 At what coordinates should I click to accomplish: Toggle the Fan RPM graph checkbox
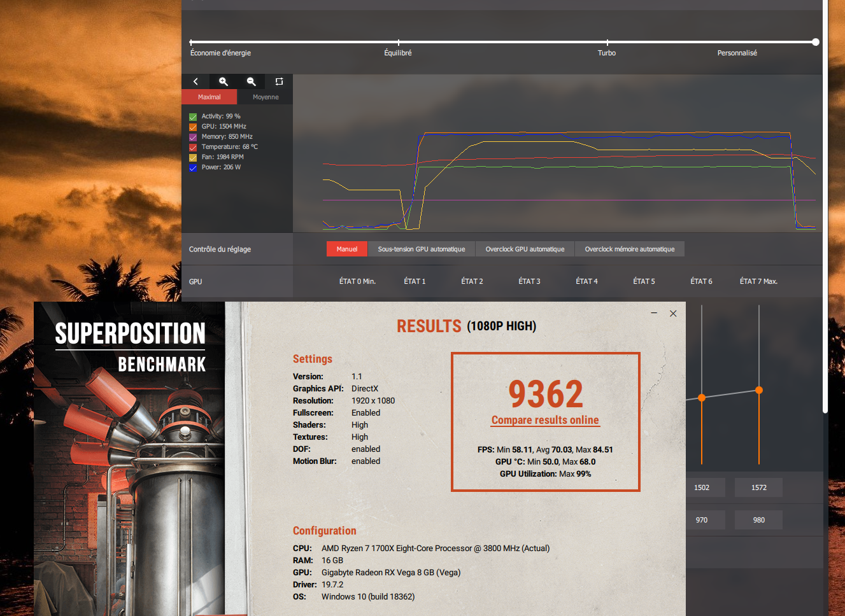(x=193, y=157)
